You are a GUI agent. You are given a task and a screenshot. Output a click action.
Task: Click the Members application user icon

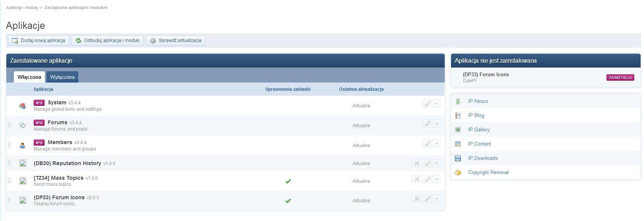(x=22, y=146)
